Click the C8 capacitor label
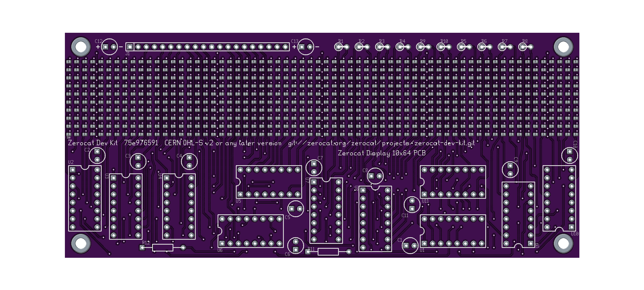Image resolution: width=644 pixels, height=290 pixels. 365,170
